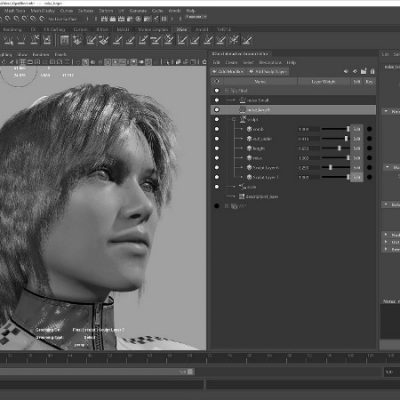
Task: Click the first icon on the XGen shelf
Action: [8, 40]
